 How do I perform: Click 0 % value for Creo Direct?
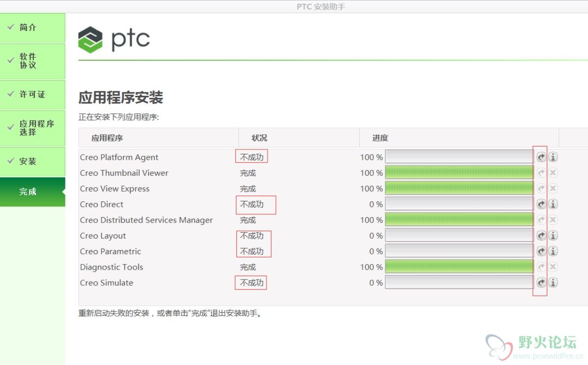click(x=376, y=205)
